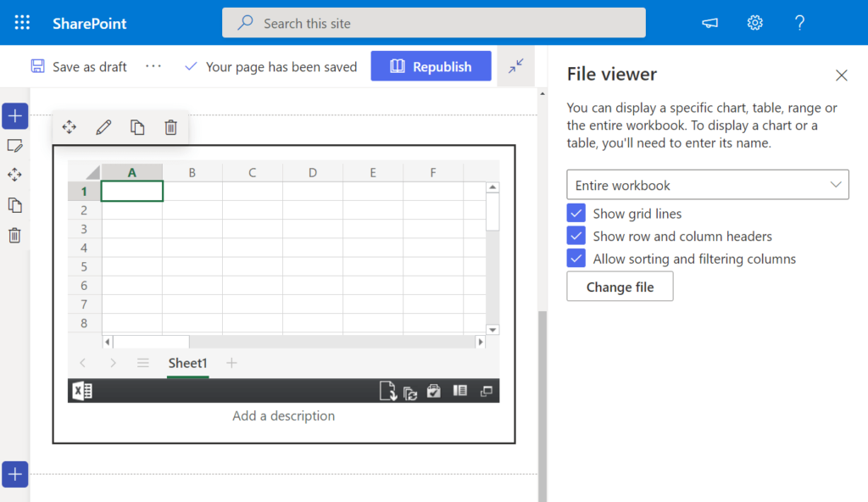Select column C header
Image resolution: width=868 pixels, height=502 pixels.
coord(253,172)
